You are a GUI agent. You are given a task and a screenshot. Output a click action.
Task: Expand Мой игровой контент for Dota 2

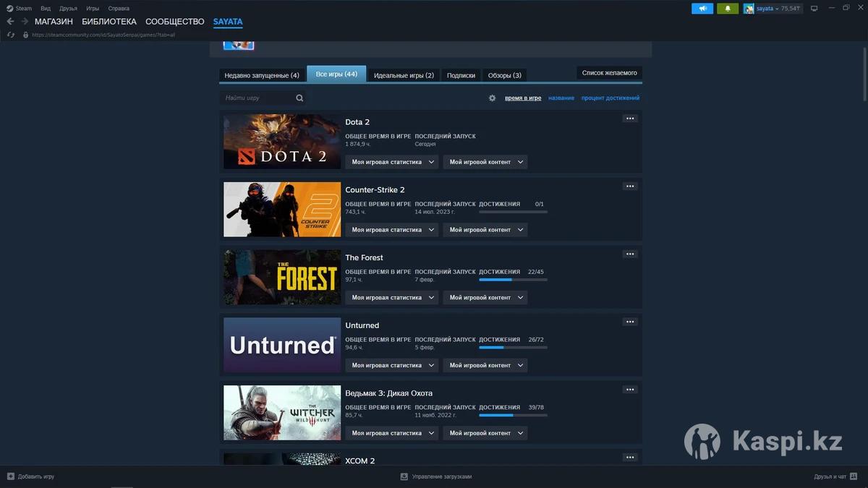tap(485, 162)
